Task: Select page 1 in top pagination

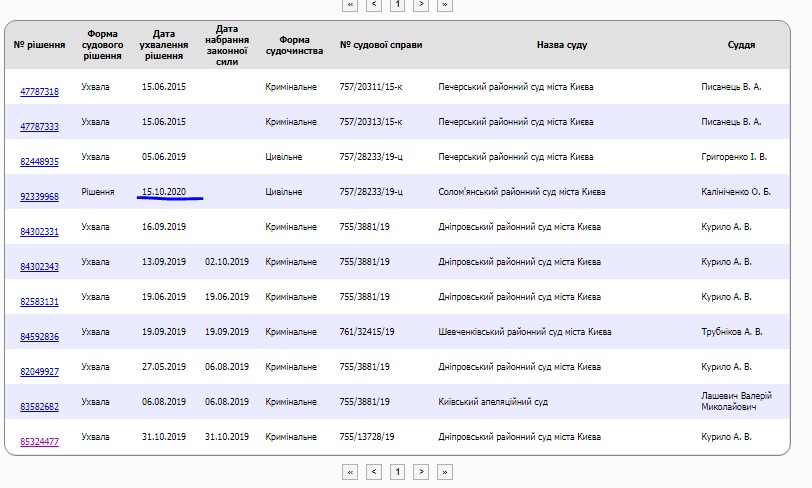Action: pyautogui.click(x=397, y=4)
